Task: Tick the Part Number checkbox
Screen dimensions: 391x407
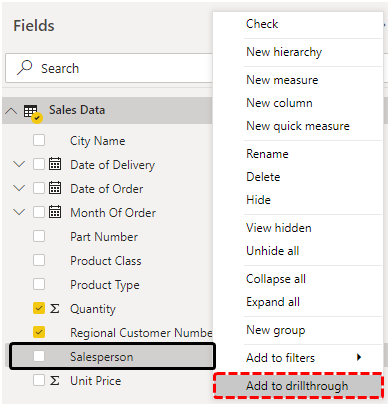Action: tap(39, 236)
